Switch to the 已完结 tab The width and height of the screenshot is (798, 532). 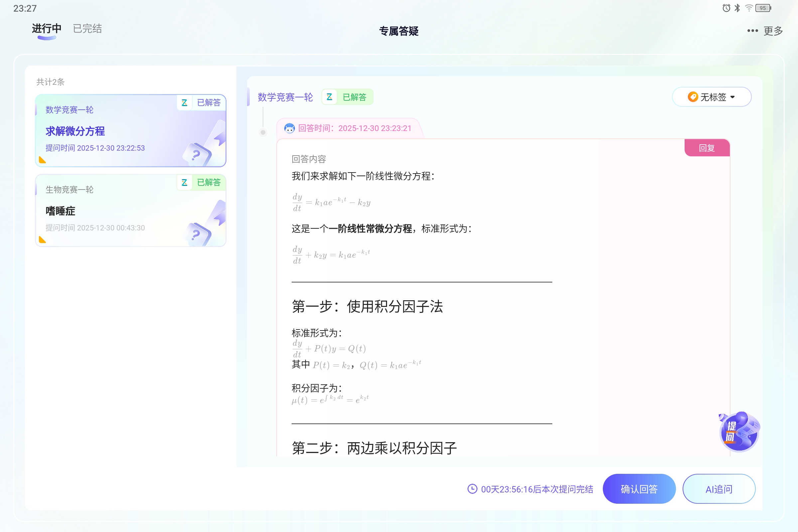pyautogui.click(x=87, y=29)
